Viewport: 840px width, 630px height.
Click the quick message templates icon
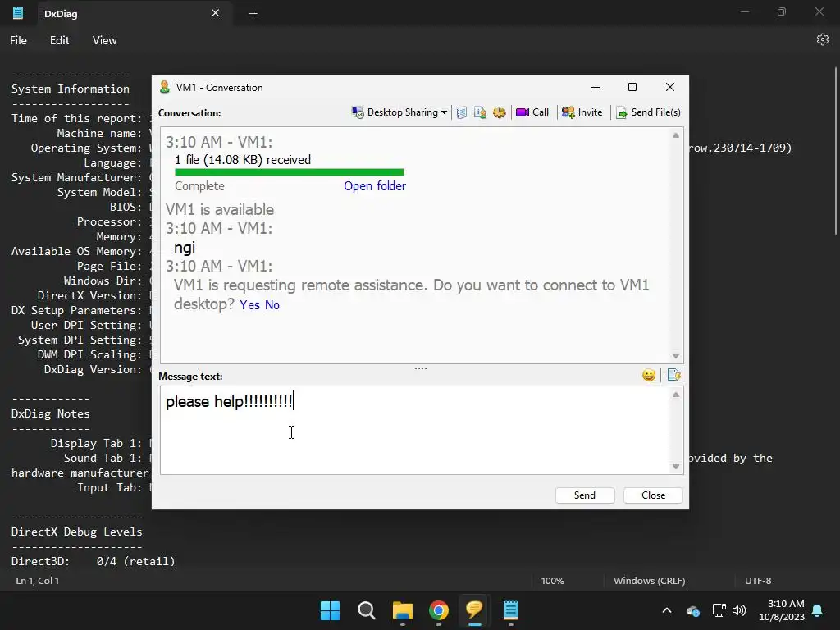pyautogui.click(x=674, y=375)
